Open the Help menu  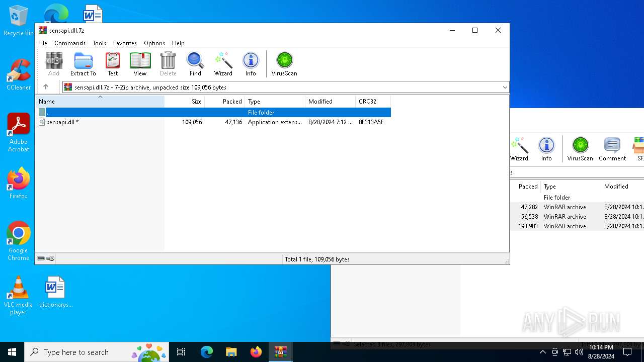pos(178,43)
